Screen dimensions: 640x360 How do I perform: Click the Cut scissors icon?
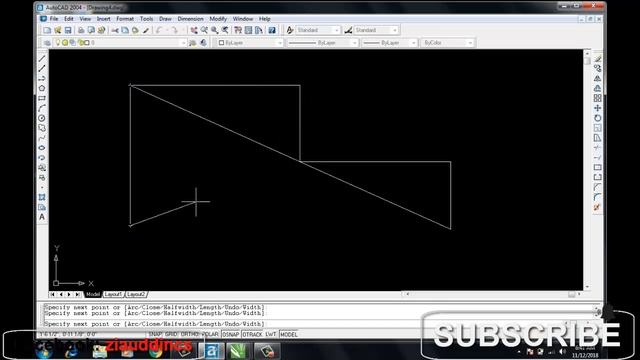coord(115,30)
